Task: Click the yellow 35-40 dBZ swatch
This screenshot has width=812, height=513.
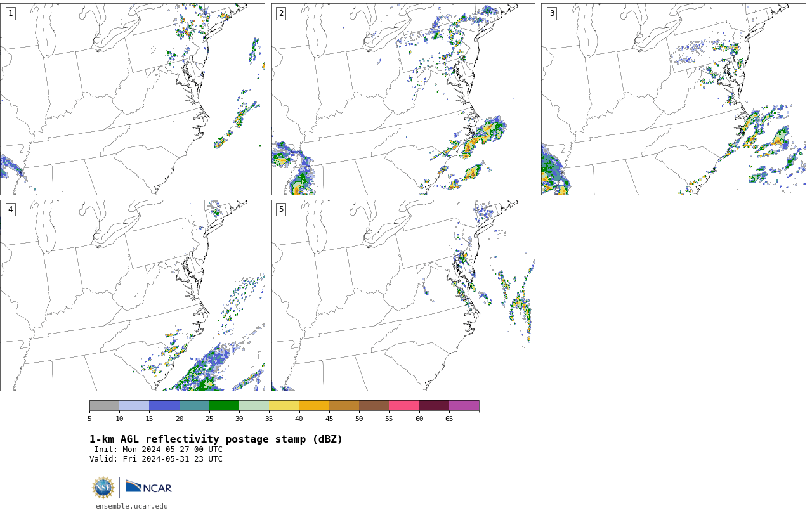Action: point(284,406)
